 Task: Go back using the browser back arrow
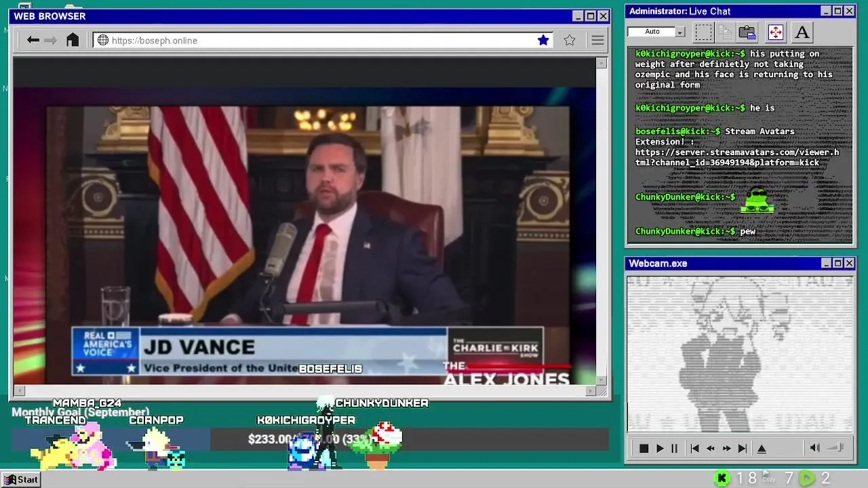click(33, 40)
